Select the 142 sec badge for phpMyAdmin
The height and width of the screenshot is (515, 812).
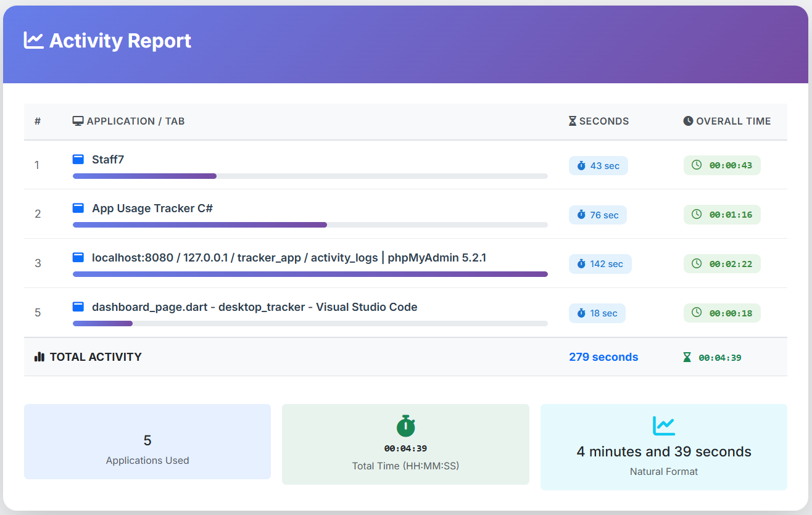[x=600, y=264]
